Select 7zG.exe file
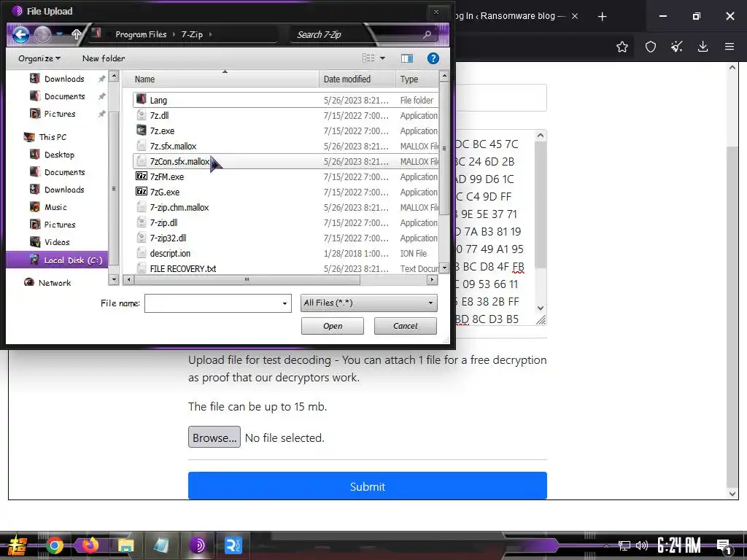 point(286,192)
